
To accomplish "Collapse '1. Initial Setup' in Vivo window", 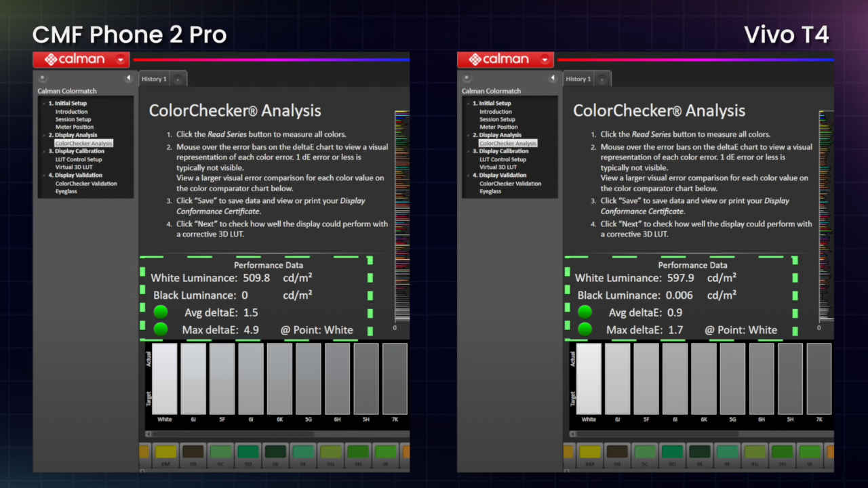I will click(469, 104).
